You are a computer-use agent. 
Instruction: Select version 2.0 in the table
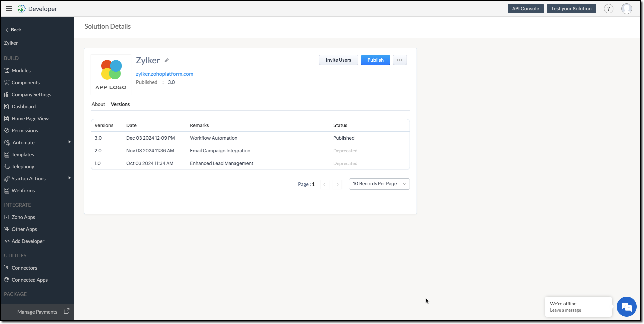98,151
